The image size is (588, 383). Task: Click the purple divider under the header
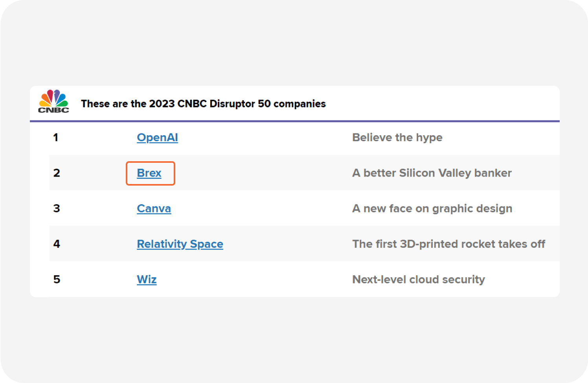(x=295, y=121)
